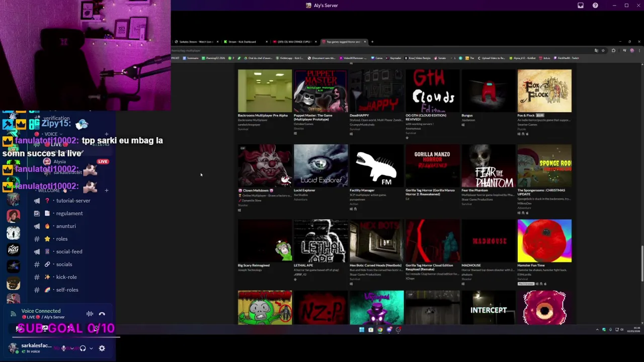The height and width of the screenshot is (362, 644).
Task: Open the Windows Start menu
Action: coord(361,330)
